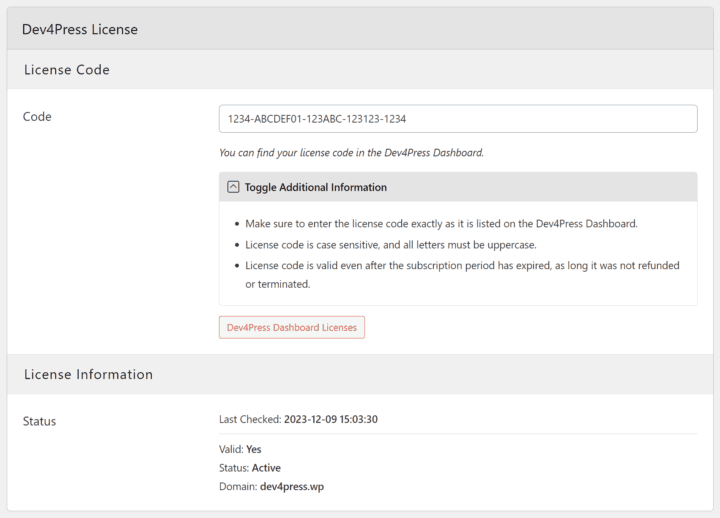Click the license Code input field
The width and height of the screenshot is (720, 518).
pos(458,119)
